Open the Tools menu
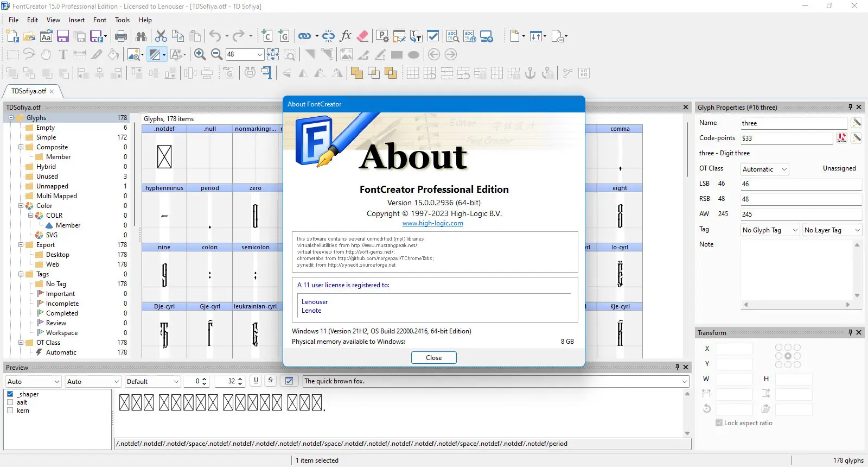Screen dimensions: 868x467 pos(122,20)
